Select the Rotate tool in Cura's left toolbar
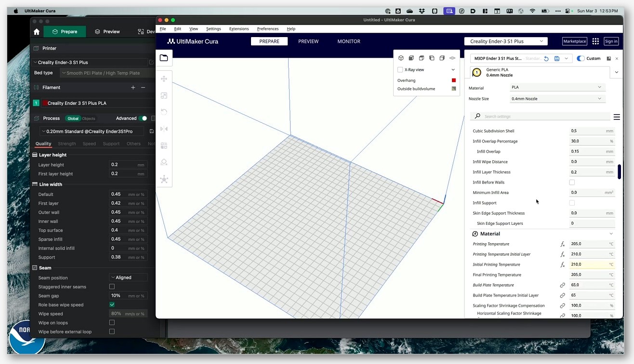Viewport: 634px width, 364px height. click(x=164, y=112)
